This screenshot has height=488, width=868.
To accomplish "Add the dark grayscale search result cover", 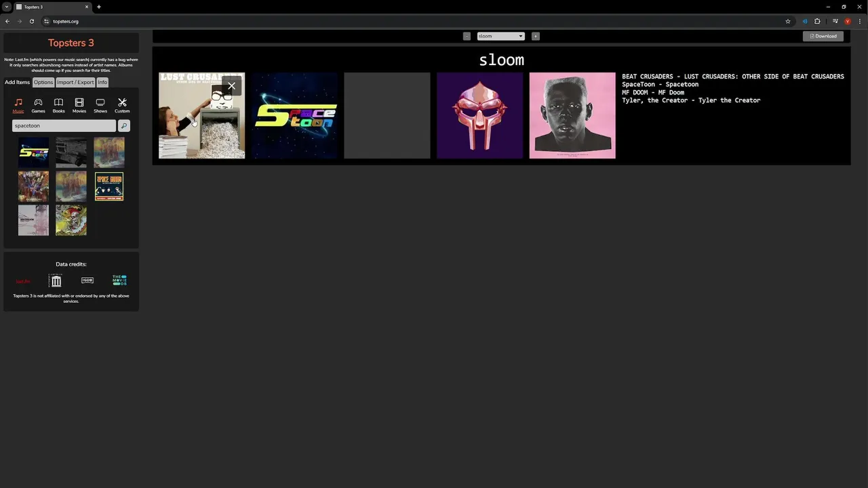I will 71,152.
